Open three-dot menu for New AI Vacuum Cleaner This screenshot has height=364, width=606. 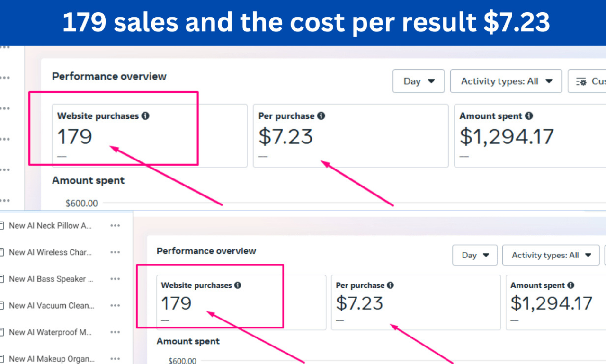click(x=115, y=306)
